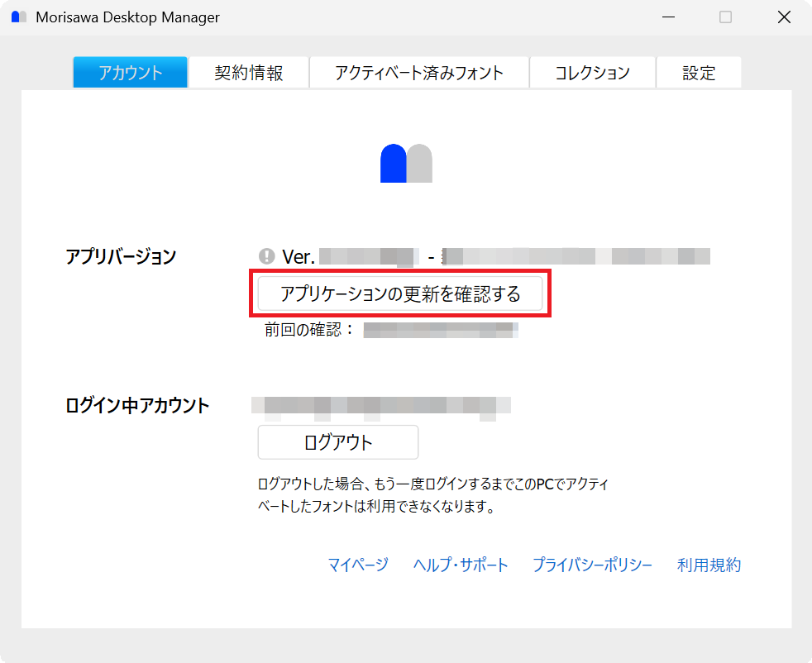
Task: Click the Morisawa Desktop Manager title text
Action: coord(127,17)
